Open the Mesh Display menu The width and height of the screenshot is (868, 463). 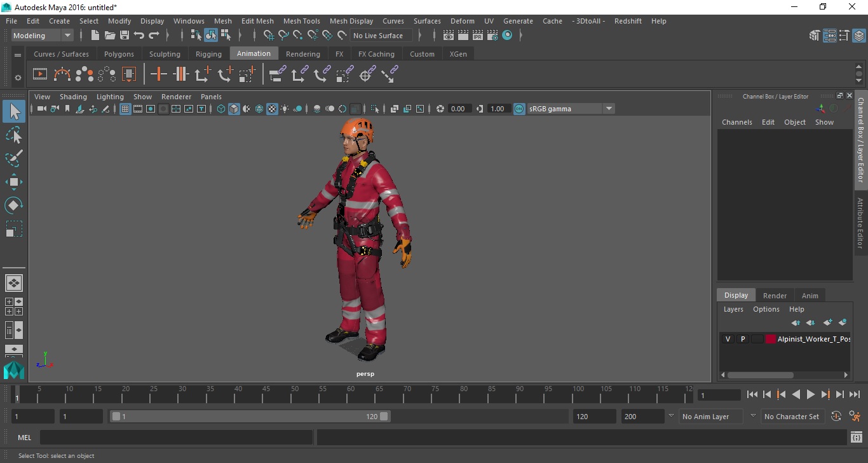351,21
